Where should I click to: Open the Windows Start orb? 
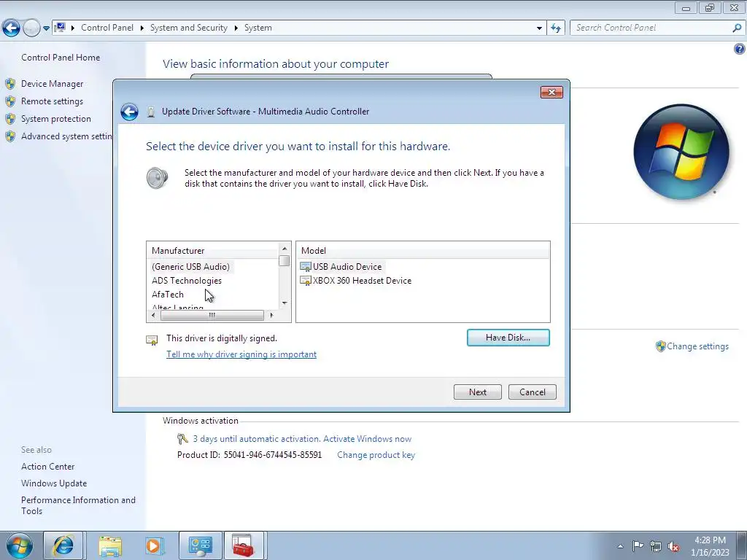(x=20, y=545)
